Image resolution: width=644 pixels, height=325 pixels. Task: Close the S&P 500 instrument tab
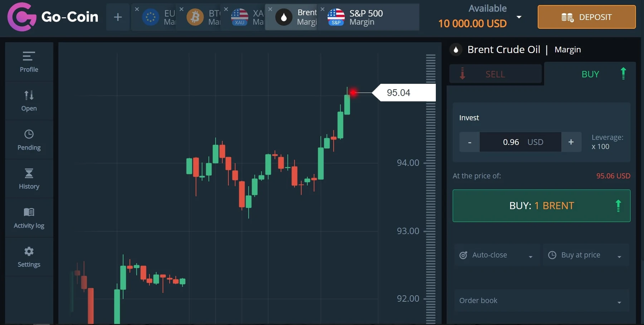[322, 9]
